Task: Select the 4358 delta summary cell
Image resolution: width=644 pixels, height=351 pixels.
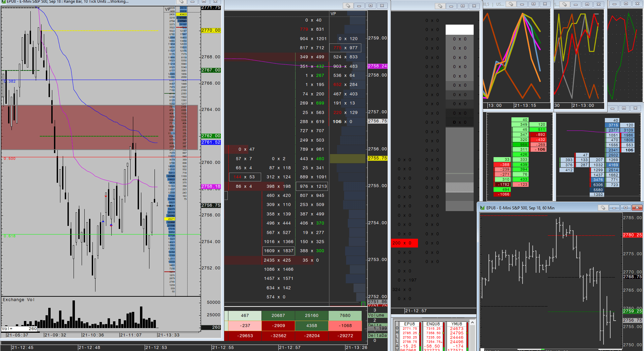Action: (x=312, y=326)
